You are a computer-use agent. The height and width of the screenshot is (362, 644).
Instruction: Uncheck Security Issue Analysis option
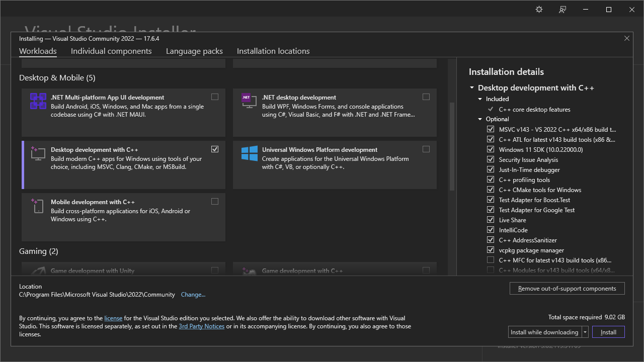(491, 159)
